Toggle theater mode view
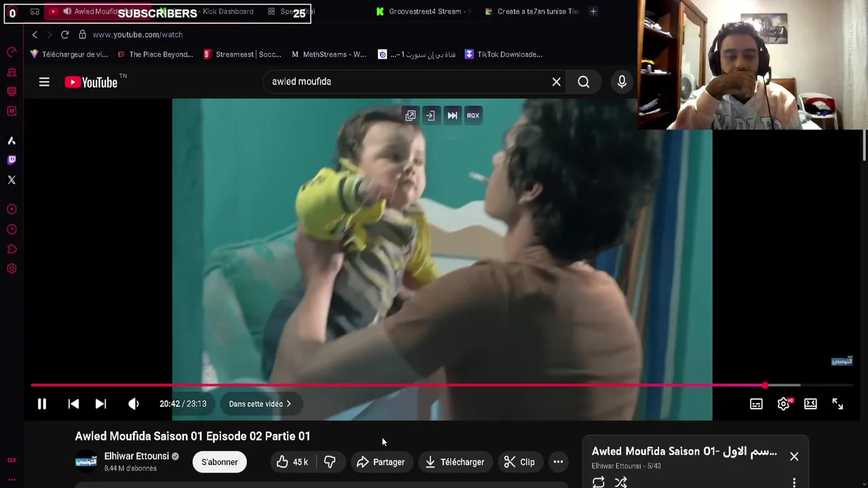The image size is (868, 488). click(x=810, y=404)
